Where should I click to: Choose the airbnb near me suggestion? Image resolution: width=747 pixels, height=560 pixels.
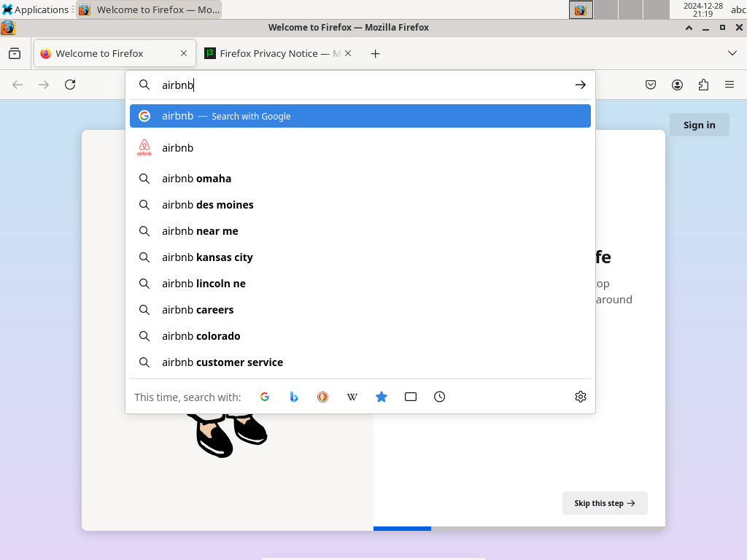coord(360,231)
